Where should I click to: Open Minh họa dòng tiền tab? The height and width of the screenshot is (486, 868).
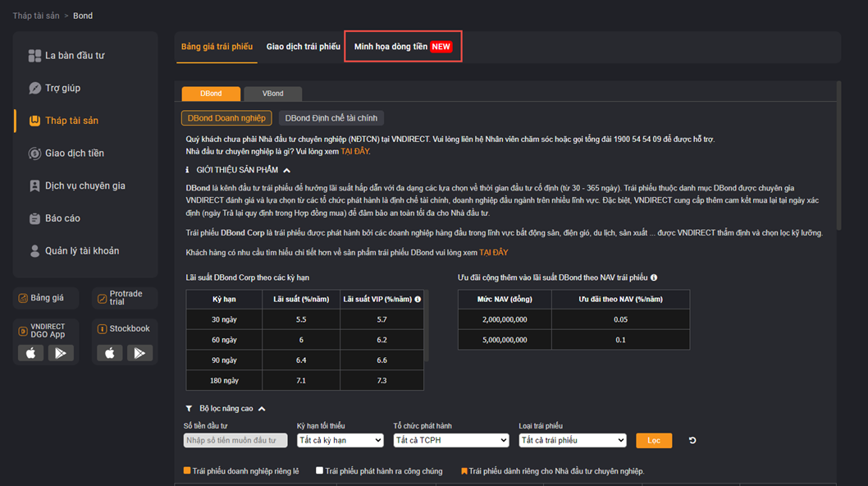[403, 47]
